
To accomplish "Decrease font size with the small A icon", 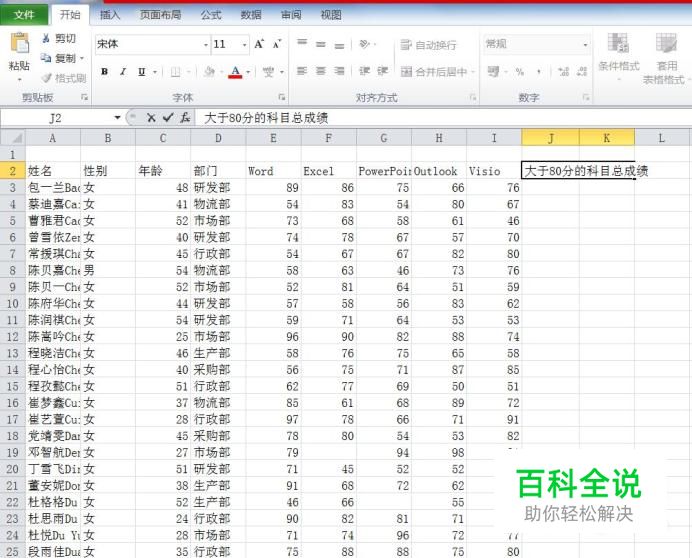I will [x=277, y=44].
